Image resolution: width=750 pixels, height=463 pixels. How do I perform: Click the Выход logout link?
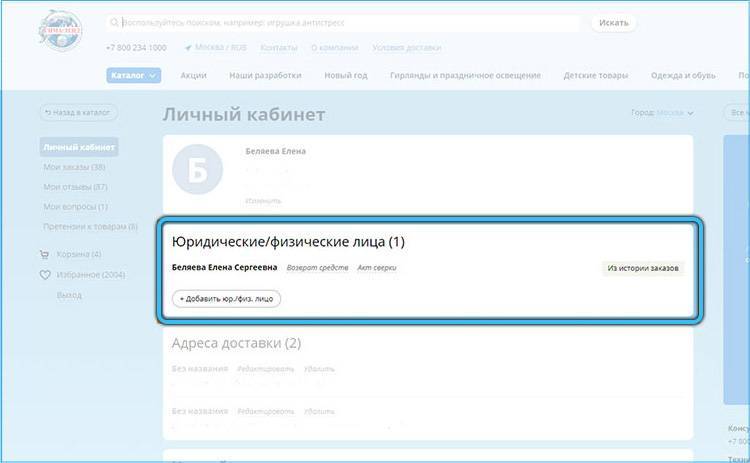point(69,295)
